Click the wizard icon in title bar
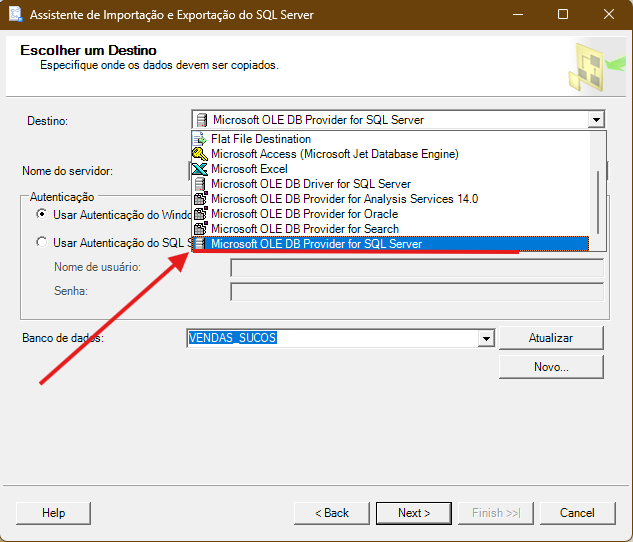 tap(15, 14)
